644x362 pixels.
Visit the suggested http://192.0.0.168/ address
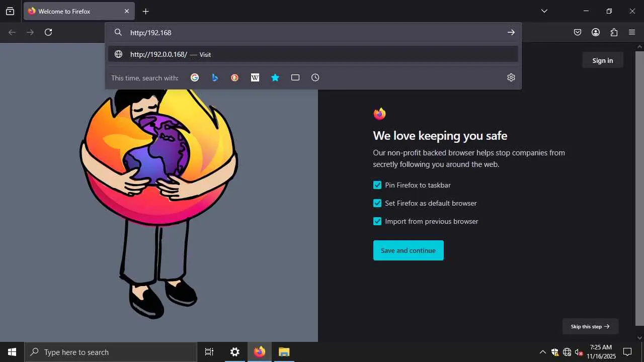click(313, 54)
